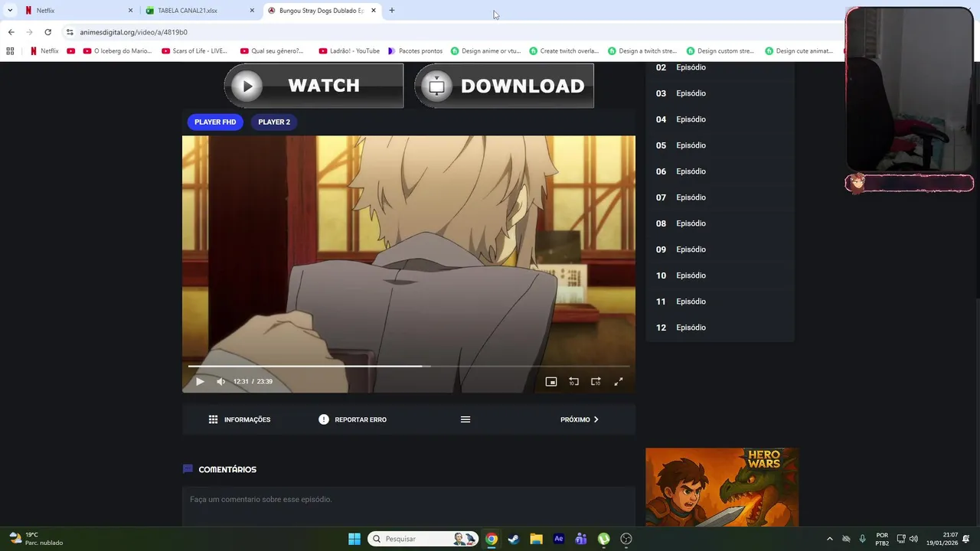
Task: Select episode 05 in list
Action: click(720, 145)
